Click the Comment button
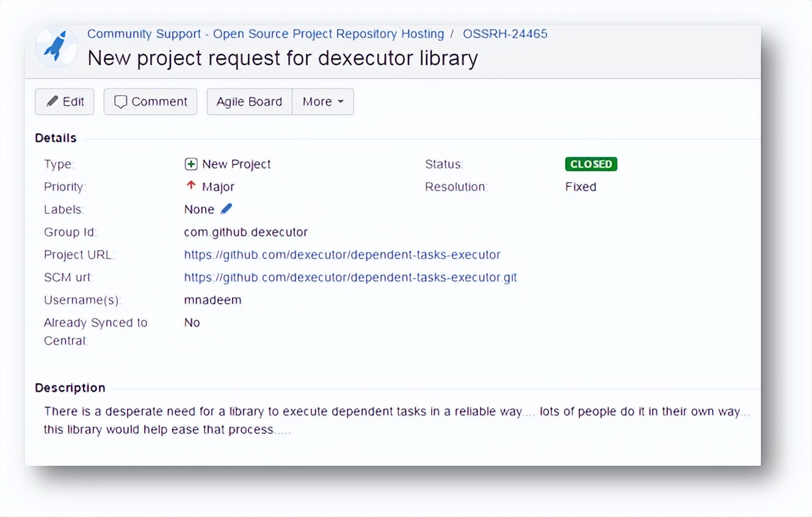 tap(151, 101)
